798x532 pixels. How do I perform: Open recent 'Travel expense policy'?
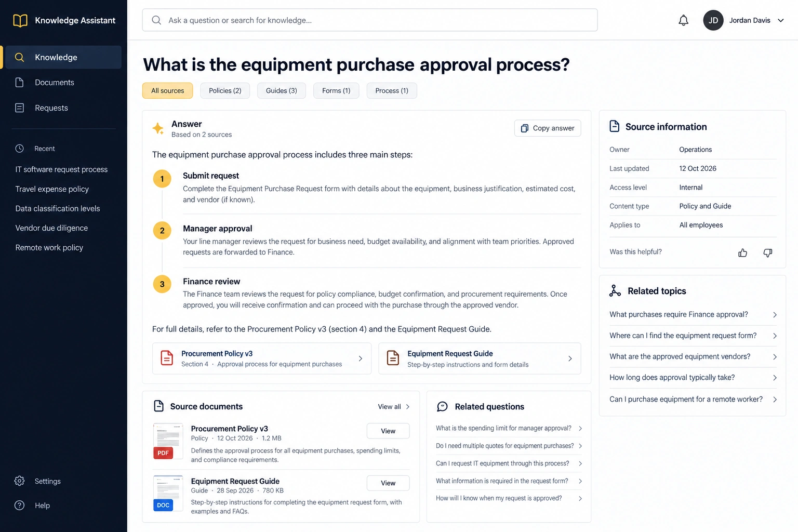[52, 189]
